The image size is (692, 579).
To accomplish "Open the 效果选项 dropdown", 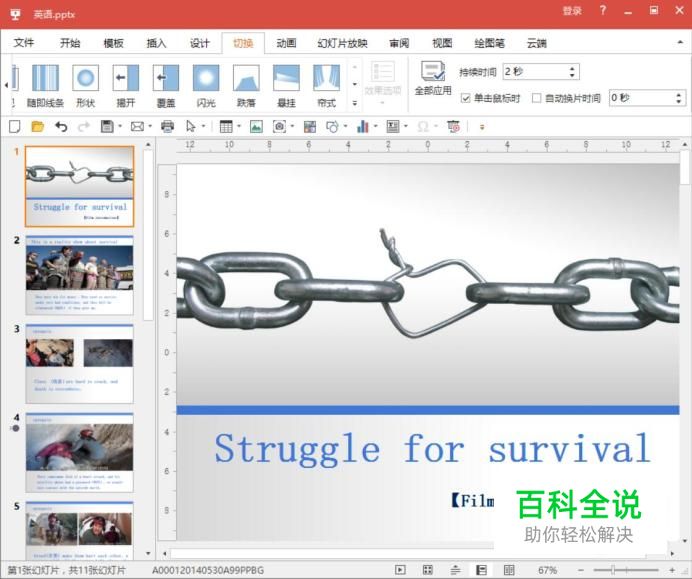I will tap(383, 84).
